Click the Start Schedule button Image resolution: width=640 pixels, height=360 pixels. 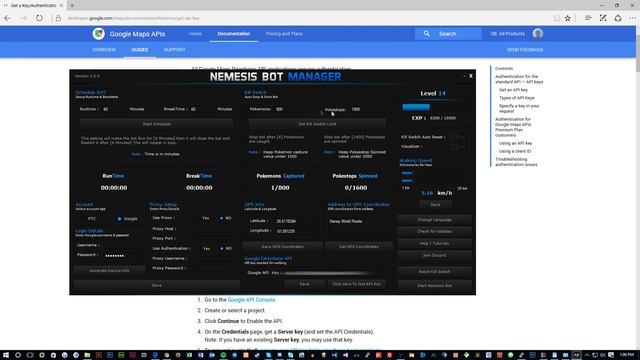coord(156,124)
